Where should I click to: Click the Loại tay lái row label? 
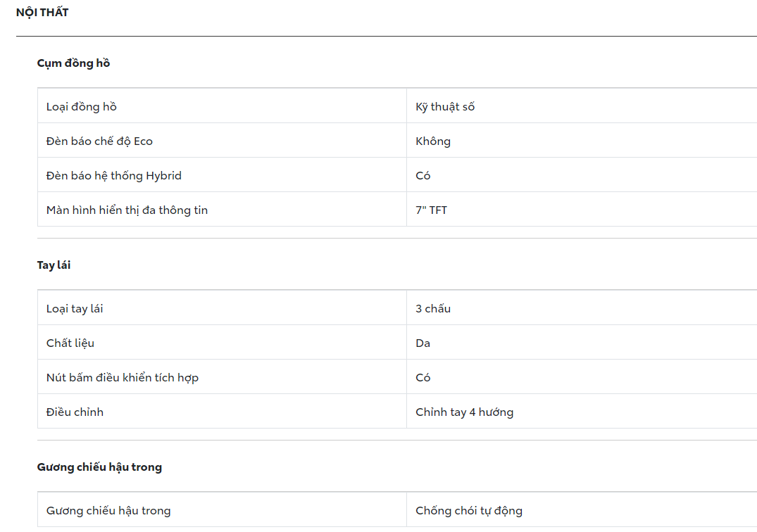coord(75,309)
